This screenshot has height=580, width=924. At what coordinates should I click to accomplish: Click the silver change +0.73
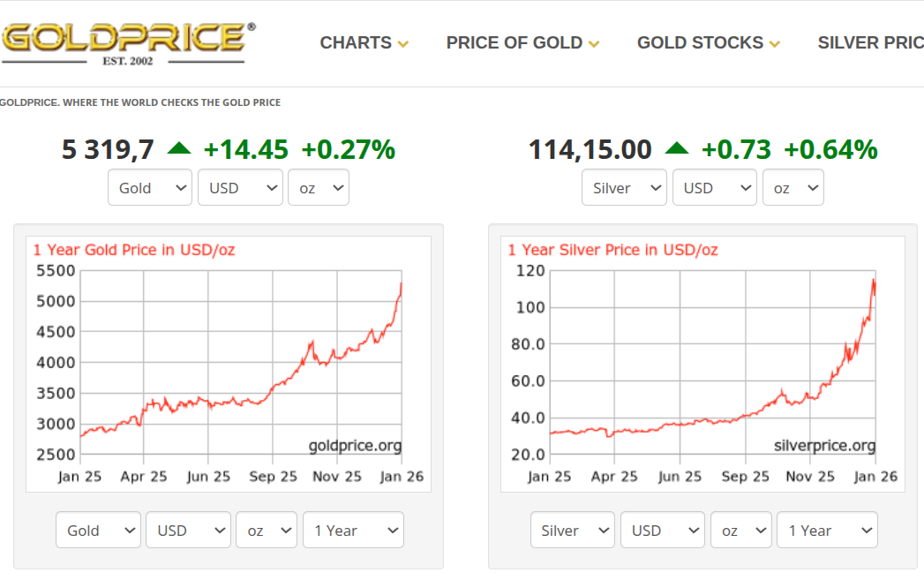(736, 150)
